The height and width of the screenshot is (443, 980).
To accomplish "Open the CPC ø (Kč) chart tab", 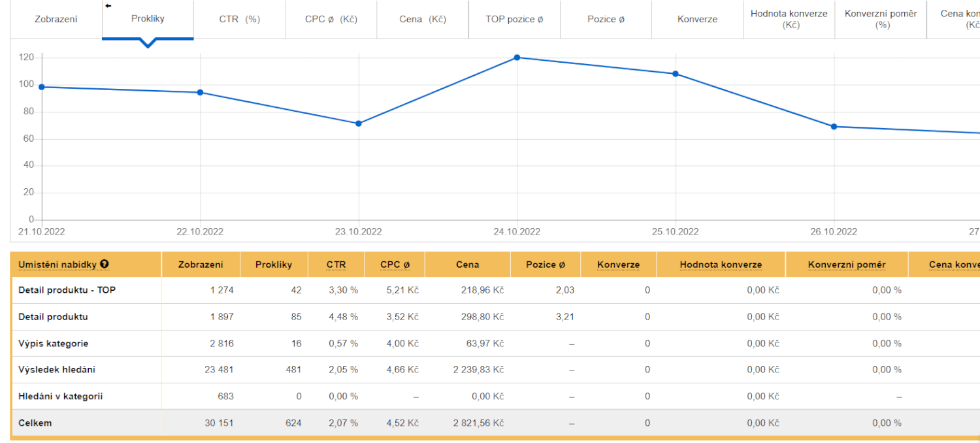I will point(331,20).
